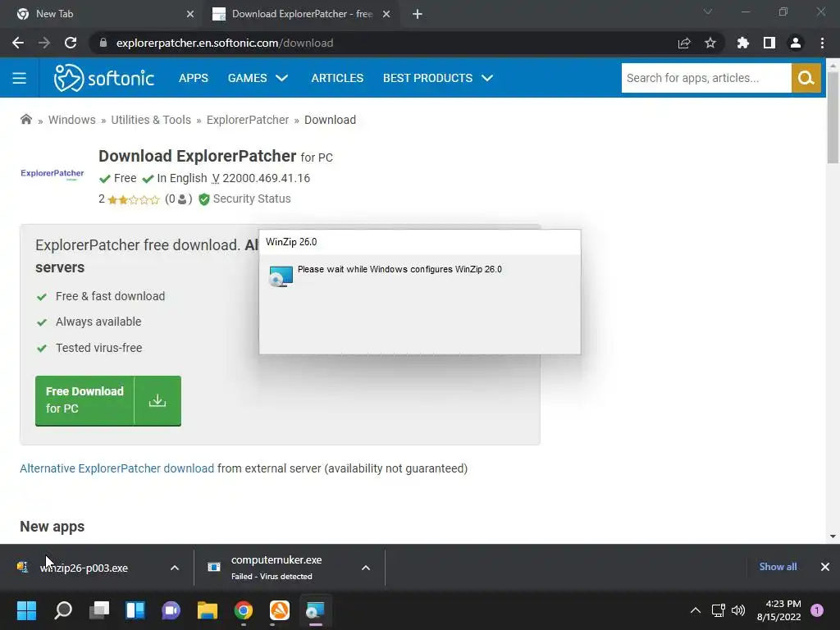Screen dimensions: 840x630
Task: Open Chrome three-dot menu
Action: 822,43
